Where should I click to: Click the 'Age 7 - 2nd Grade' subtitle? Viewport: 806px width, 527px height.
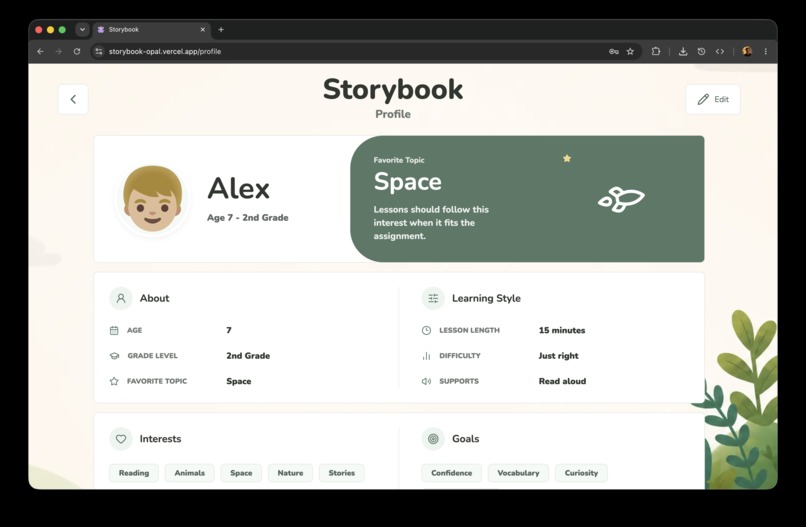(248, 217)
